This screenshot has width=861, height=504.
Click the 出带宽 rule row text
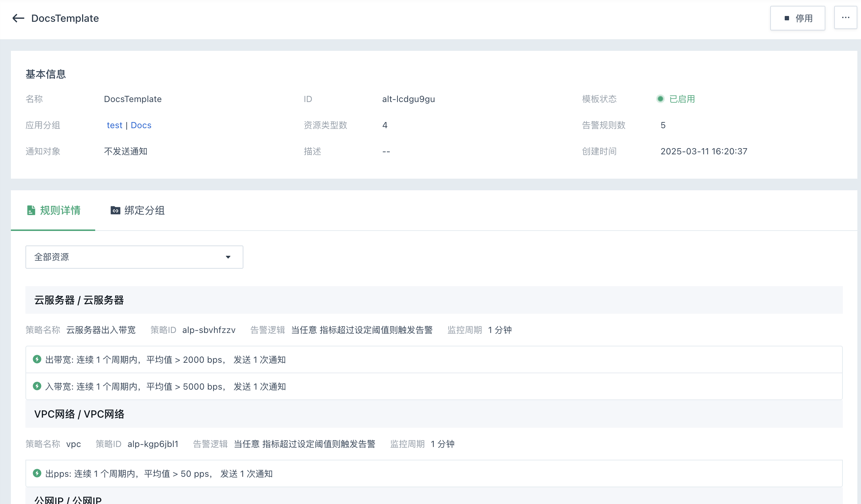tap(165, 360)
